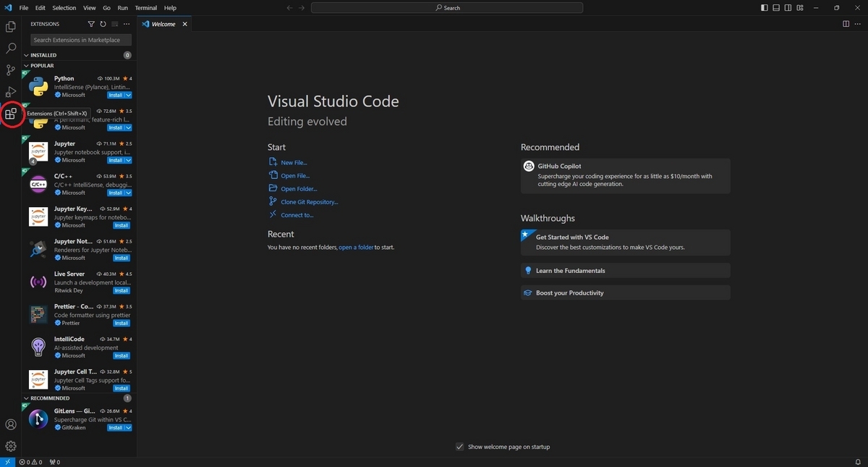Viewport: 868px width, 467px height.
Task: Open the Accounts menu icon
Action: pos(11,424)
